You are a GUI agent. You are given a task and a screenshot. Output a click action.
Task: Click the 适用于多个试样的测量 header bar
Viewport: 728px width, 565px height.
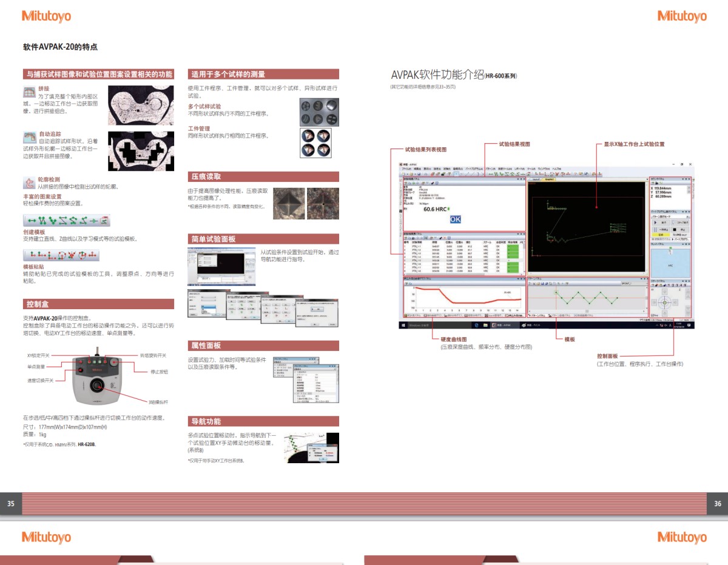[263, 74]
